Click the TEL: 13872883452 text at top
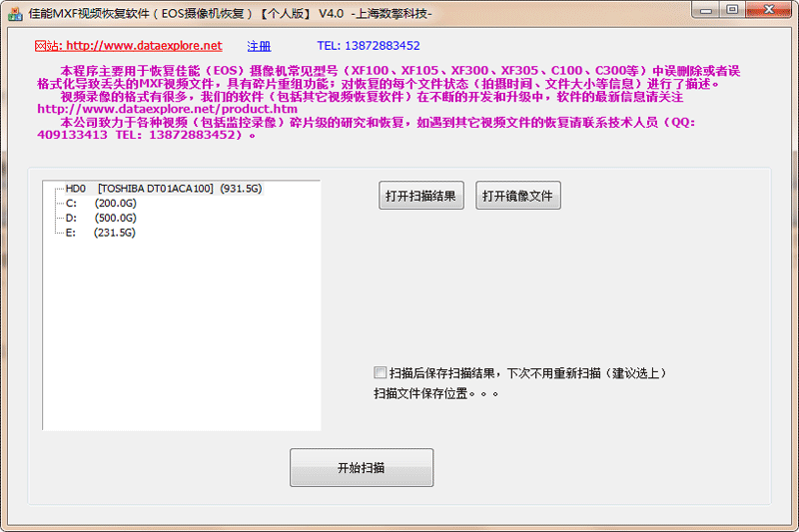The height and width of the screenshot is (532, 799). [368, 46]
